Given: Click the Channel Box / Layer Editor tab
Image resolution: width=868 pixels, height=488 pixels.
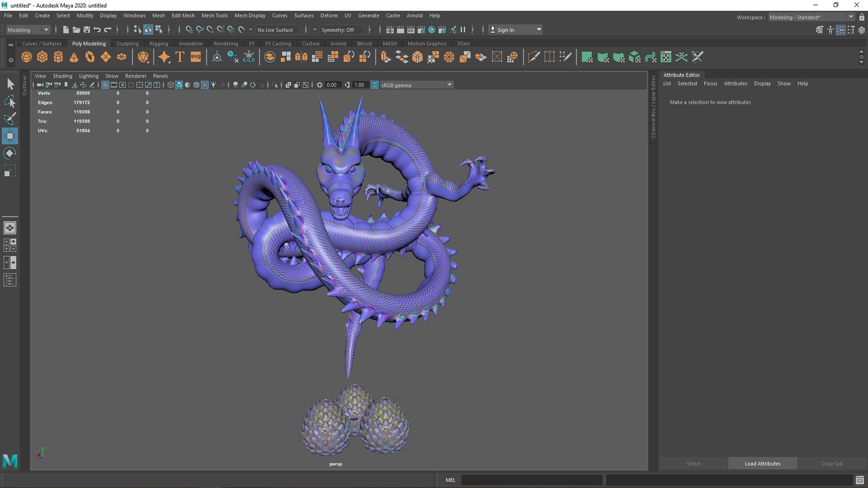Looking at the screenshot, I should [653, 107].
